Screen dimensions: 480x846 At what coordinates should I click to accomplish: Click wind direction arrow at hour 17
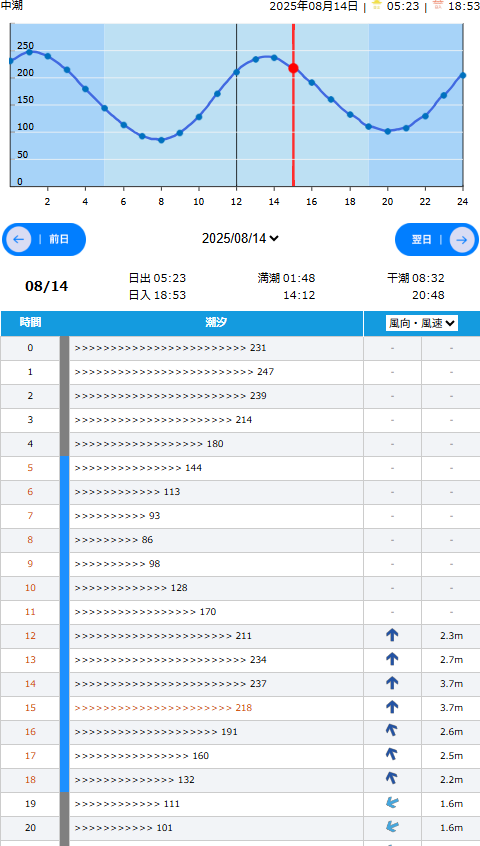tap(392, 755)
